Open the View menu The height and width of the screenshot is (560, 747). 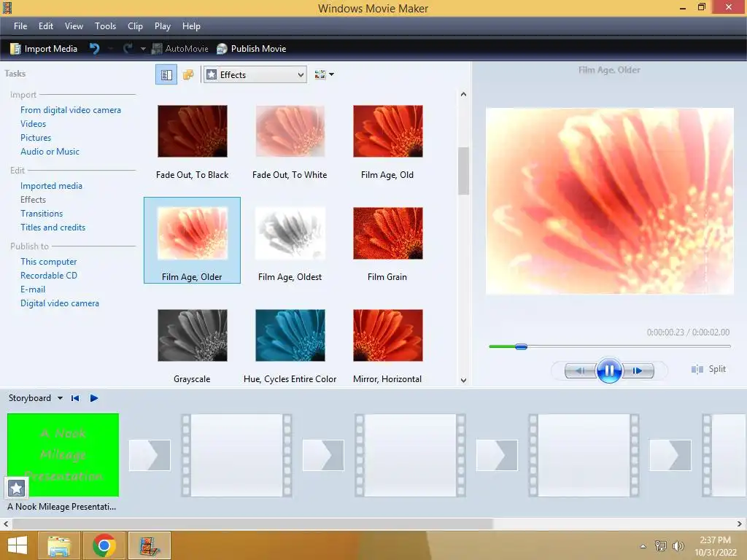pyautogui.click(x=74, y=26)
